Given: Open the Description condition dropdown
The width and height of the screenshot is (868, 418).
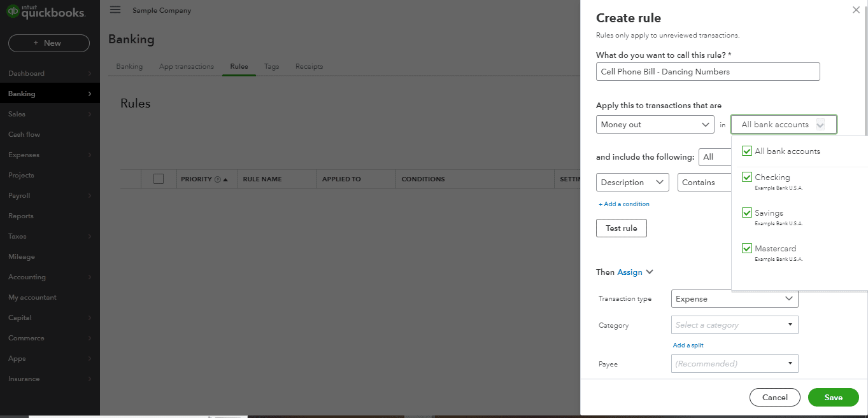Looking at the screenshot, I should tap(632, 183).
